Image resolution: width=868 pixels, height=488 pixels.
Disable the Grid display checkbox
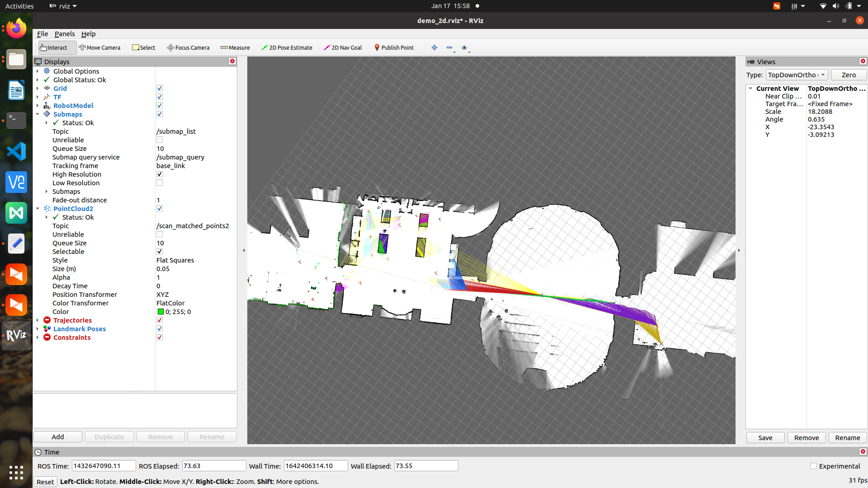160,88
